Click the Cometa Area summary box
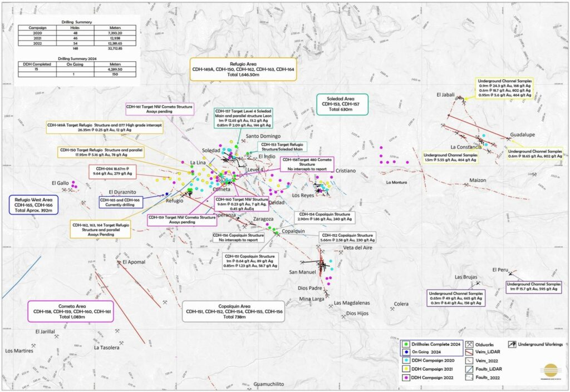The height and width of the screenshot is (392, 570). point(71,311)
